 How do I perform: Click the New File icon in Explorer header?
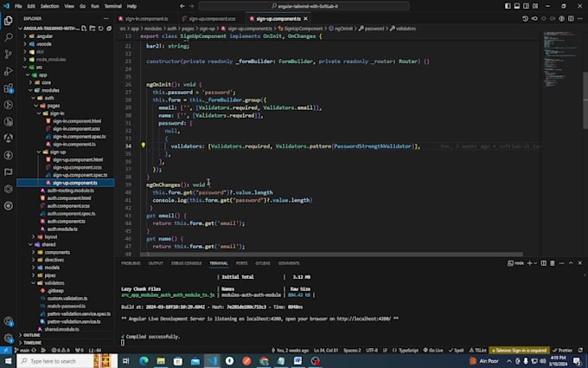[84, 29]
